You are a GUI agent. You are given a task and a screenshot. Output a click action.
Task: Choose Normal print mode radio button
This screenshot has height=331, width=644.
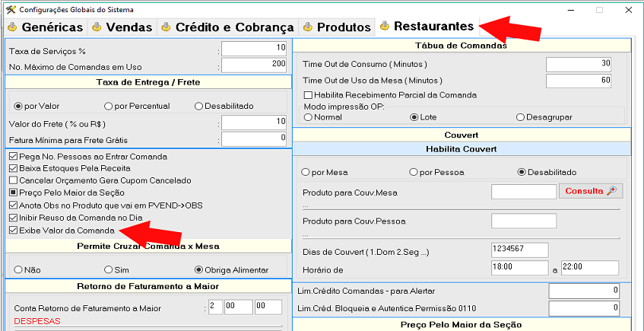(x=308, y=117)
